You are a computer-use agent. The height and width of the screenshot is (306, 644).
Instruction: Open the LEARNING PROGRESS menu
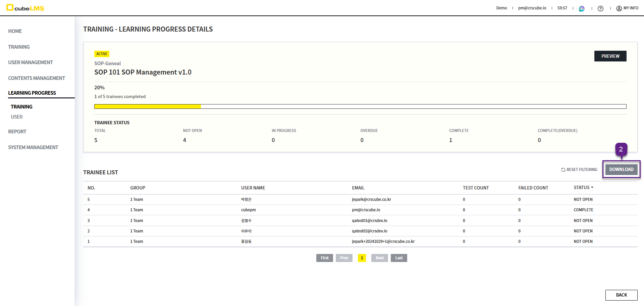point(32,93)
